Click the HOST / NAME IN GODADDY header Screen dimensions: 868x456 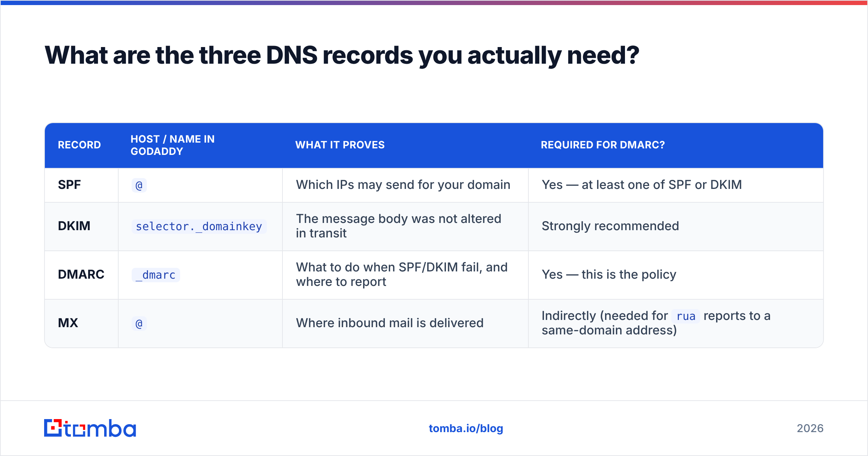173,145
